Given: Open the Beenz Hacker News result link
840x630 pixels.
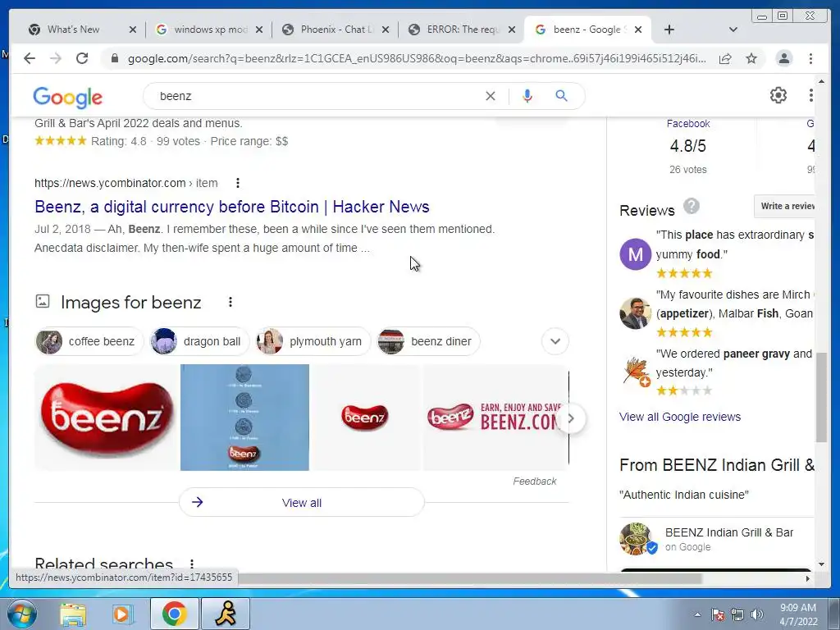Looking at the screenshot, I should tap(232, 207).
